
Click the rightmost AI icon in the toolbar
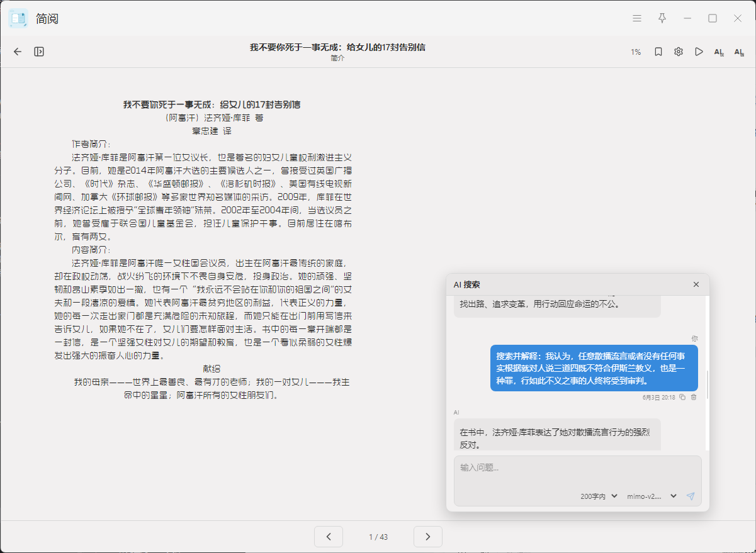(739, 52)
